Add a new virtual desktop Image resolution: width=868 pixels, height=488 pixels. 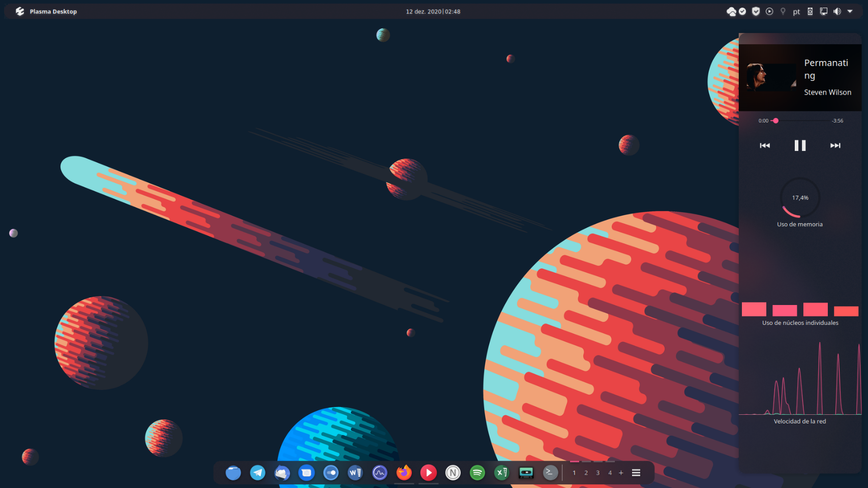(x=621, y=473)
